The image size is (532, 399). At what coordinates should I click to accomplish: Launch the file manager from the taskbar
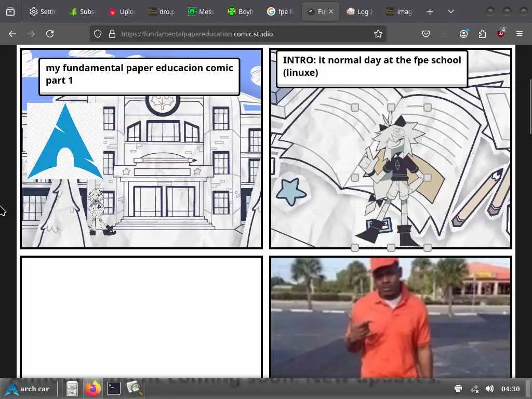click(72, 389)
